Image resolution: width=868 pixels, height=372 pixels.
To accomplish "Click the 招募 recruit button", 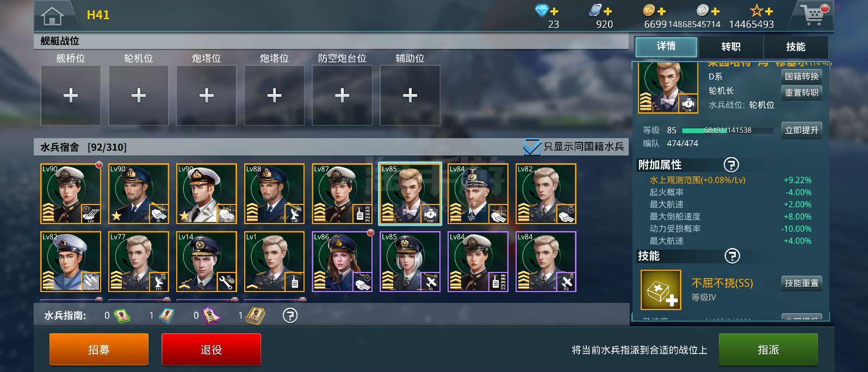I will coord(99,349).
